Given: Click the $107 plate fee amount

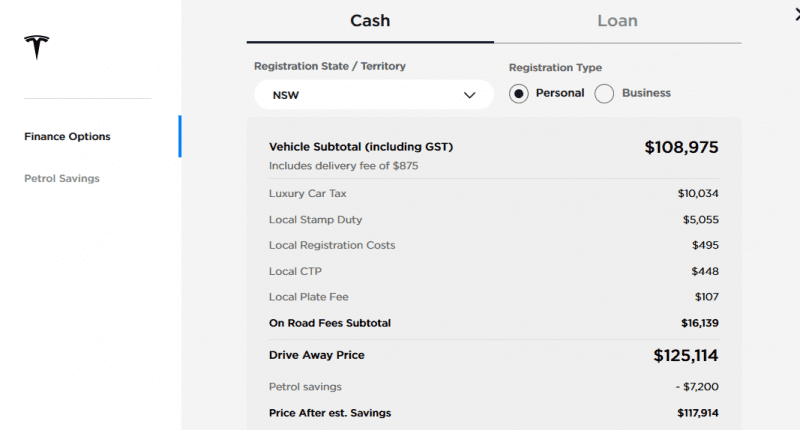Looking at the screenshot, I should click(x=707, y=297).
